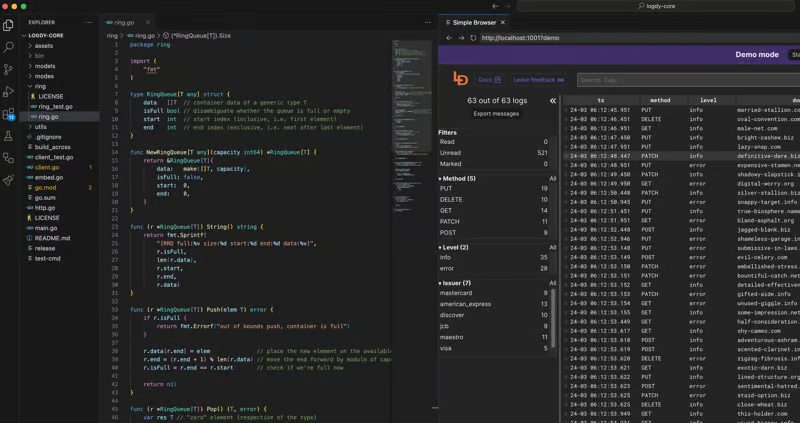Collapse the Issuer (7) filter section
The width and height of the screenshot is (800, 423).
456,283
